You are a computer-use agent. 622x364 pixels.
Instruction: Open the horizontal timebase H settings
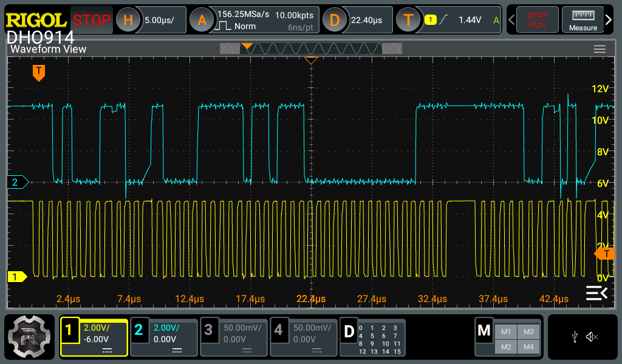(x=128, y=20)
